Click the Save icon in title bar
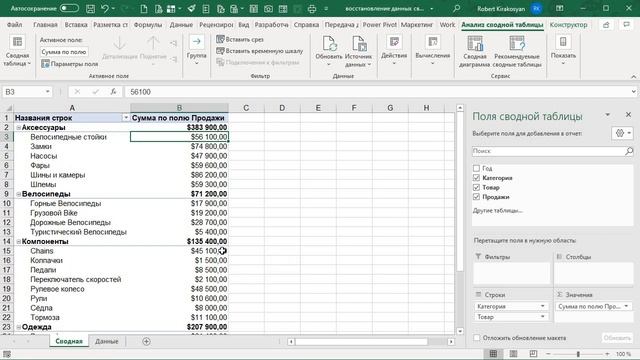Image resolution: width=640 pixels, height=360 pixels. tap(91, 8)
